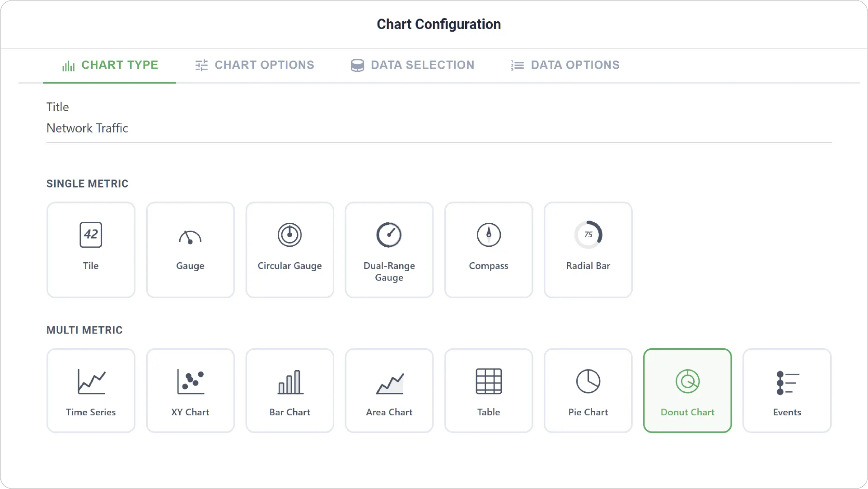The width and height of the screenshot is (868, 489).
Task: Click the Network Traffic title field
Action: pyautogui.click(x=439, y=128)
